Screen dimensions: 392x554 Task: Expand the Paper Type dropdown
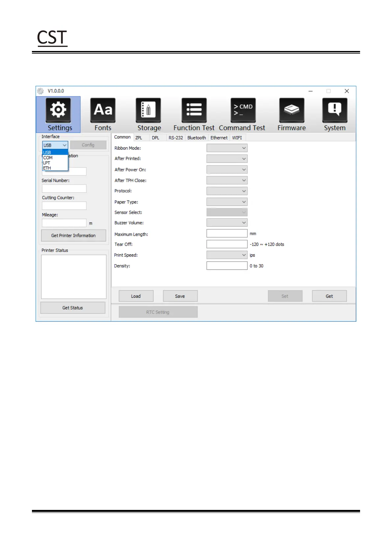tap(227, 202)
